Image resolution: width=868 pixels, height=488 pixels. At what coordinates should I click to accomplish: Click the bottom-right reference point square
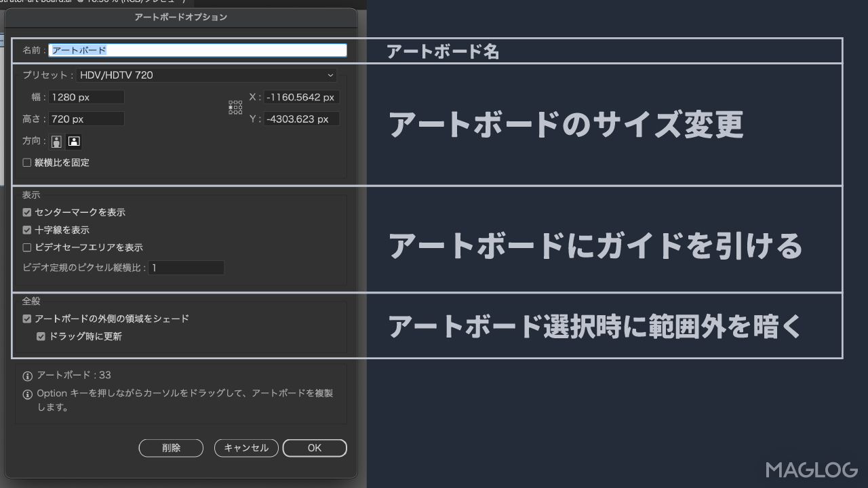click(240, 112)
